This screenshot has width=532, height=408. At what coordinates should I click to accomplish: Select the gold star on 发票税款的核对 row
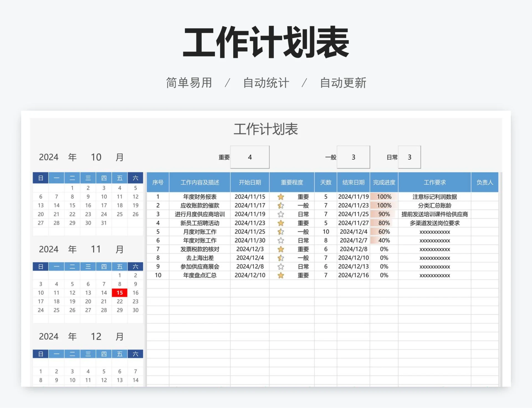click(x=281, y=249)
